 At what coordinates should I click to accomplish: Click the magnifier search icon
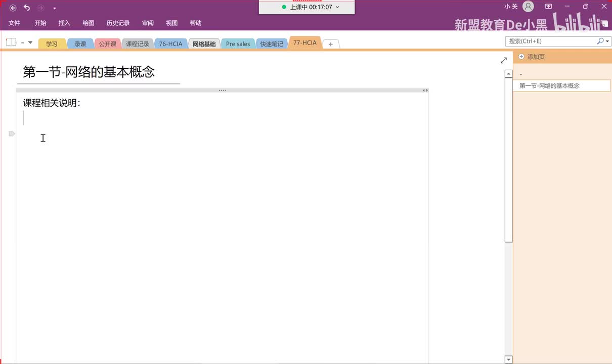tap(600, 41)
